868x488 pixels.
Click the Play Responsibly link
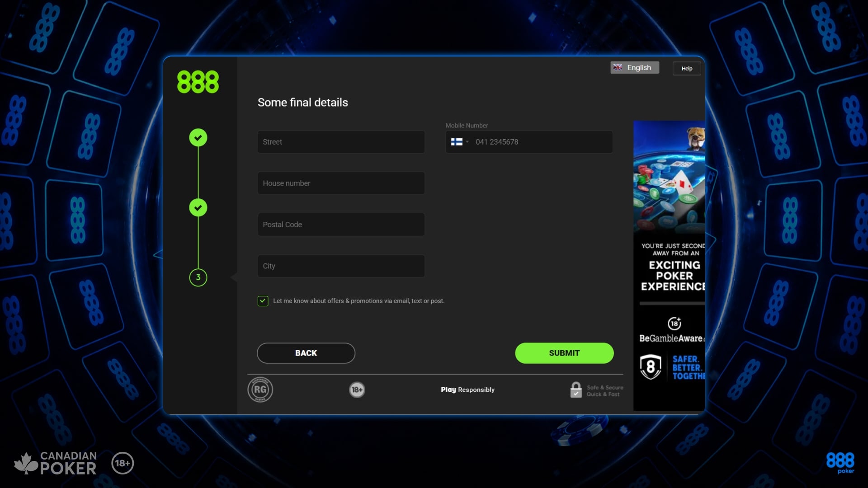[x=467, y=389]
